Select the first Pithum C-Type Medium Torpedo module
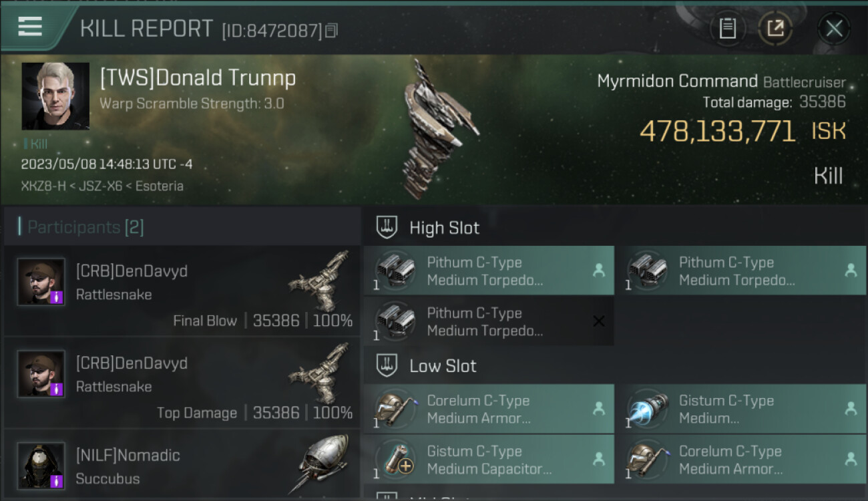This screenshot has width=868, height=501. [x=489, y=271]
